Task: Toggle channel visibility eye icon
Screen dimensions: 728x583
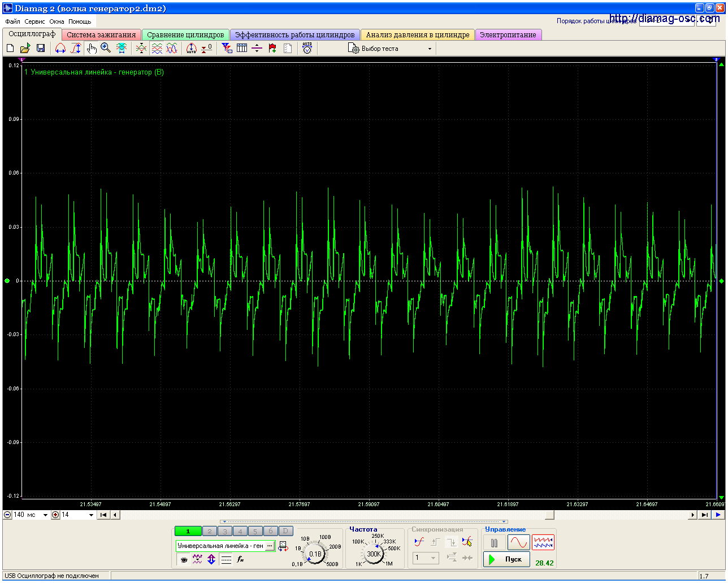Action: pos(184,560)
